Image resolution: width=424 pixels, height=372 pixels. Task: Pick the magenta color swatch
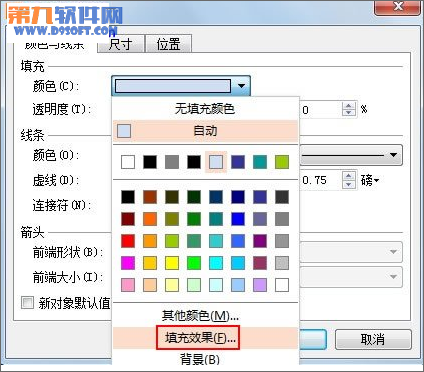(x=128, y=263)
